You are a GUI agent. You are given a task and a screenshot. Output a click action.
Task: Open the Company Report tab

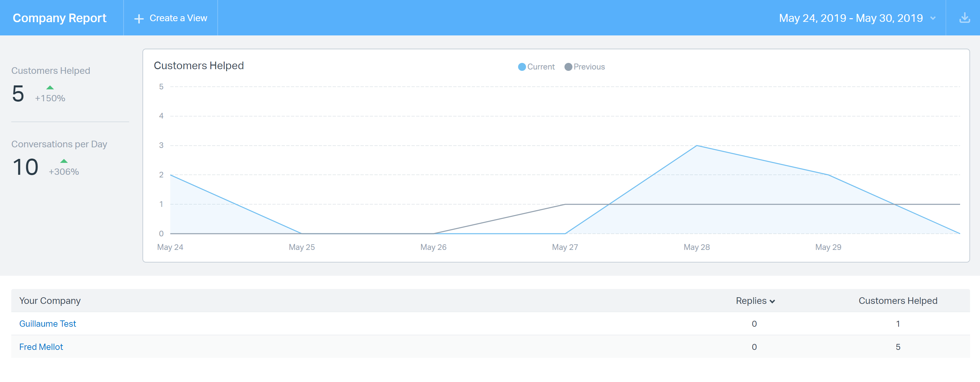pos(59,18)
